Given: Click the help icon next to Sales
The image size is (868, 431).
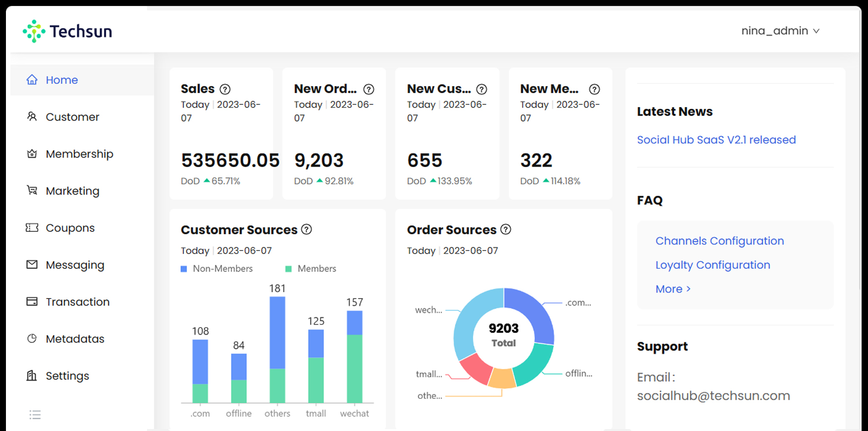Looking at the screenshot, I should point(225,89).
